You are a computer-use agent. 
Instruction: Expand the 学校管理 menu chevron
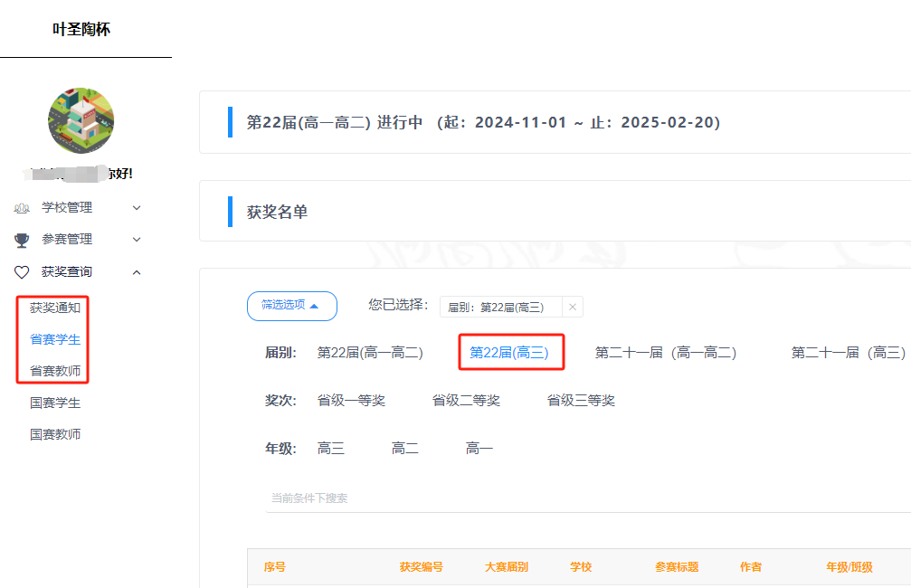[136, 207]
